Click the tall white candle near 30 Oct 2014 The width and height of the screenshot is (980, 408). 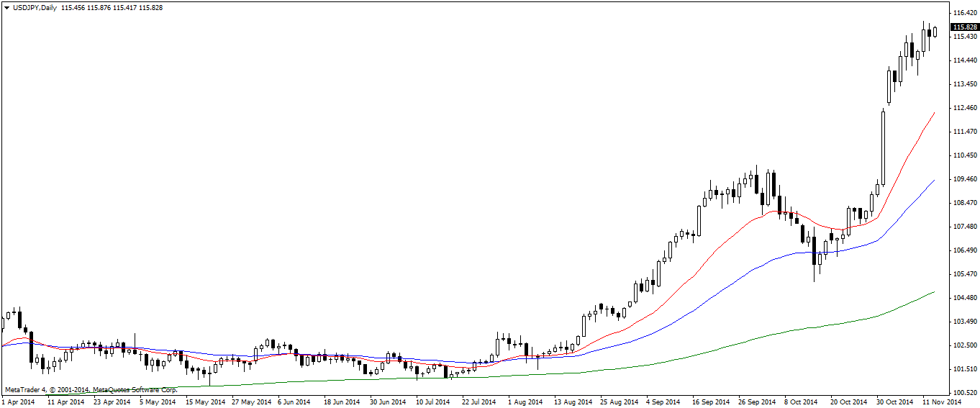[x=883, y=144]
